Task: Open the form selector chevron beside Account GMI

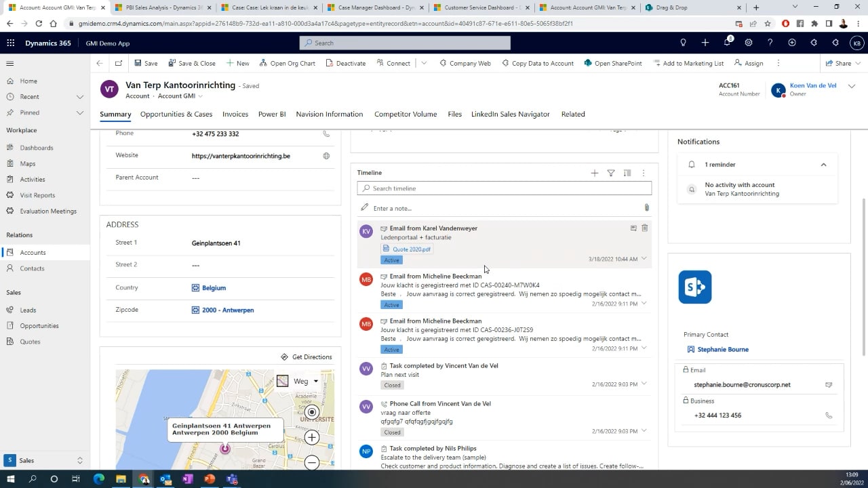Action: (200, 96)
